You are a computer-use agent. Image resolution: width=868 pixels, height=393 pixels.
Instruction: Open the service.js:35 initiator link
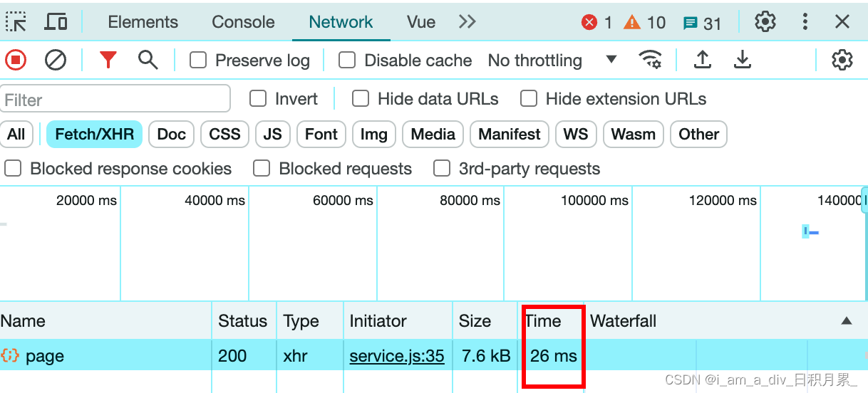[x=397, y=355]
